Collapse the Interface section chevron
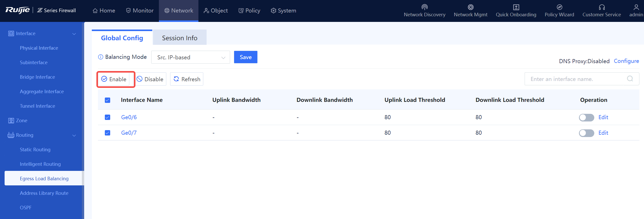This screenshot has width=644, height=219. (x=74, y=34)
